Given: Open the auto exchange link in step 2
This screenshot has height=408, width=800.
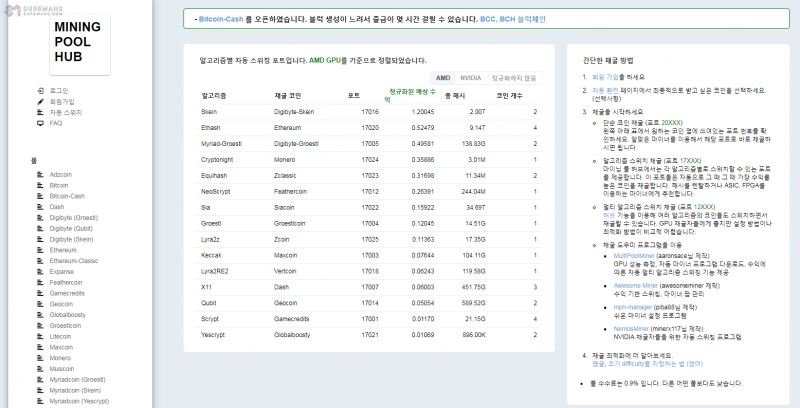Looking at the screenshot, I should pyautogui.click(x=605, y=90).
